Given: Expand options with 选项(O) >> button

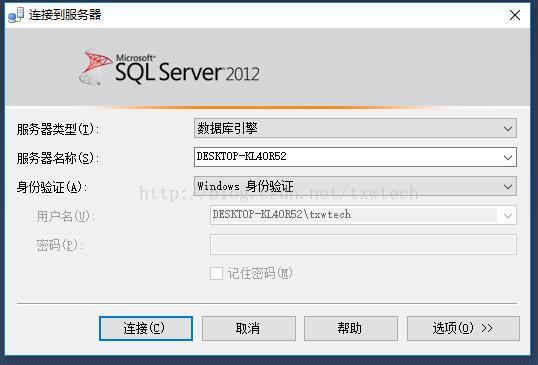Looking at the screenshot, I should [463, 328].
